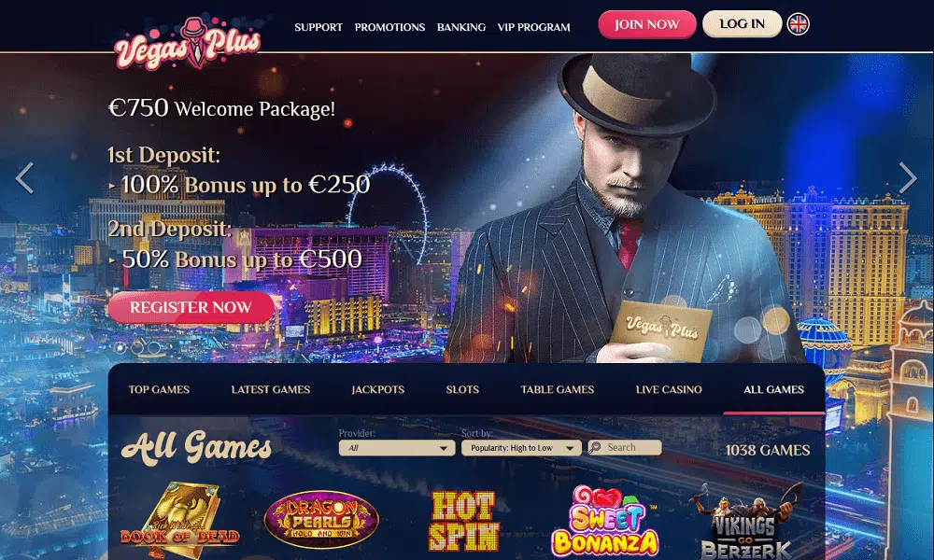Switch to the Live Casino tab
The width and height of the screenshot is (934, 560).
tap(669, 390)
